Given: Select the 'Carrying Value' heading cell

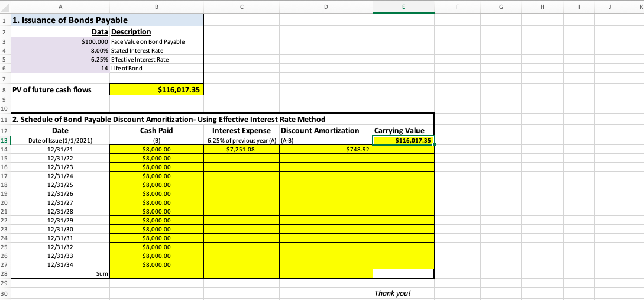Looking at the screenshot, I should point(403,131).
